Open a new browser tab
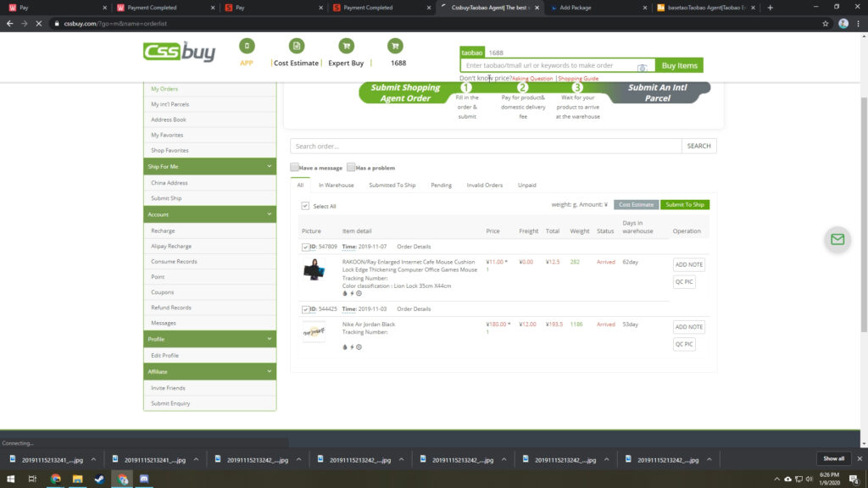Image resolution: width=868 pixels, height=488 pixels. (x=770, y=8)
